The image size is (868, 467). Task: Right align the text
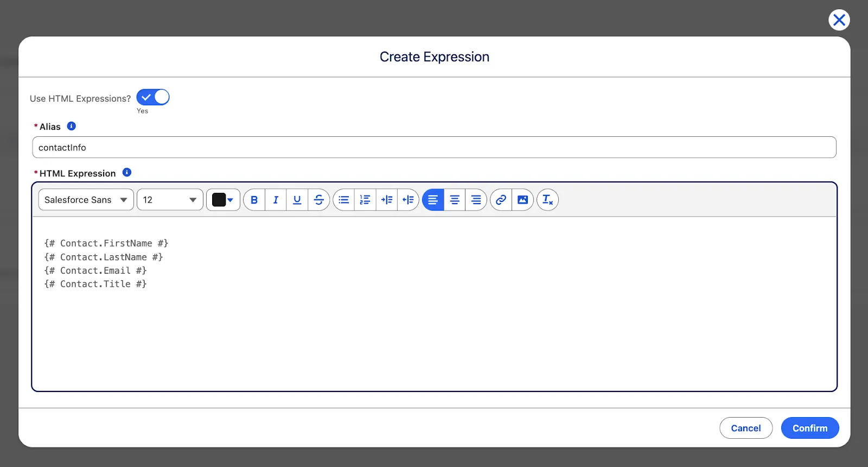476,200
